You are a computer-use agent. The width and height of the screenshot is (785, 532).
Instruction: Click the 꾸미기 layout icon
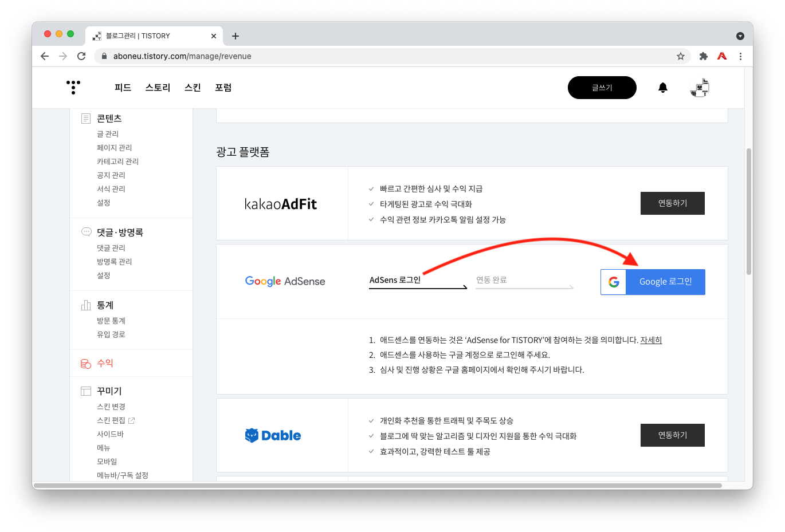pos(86,391)
